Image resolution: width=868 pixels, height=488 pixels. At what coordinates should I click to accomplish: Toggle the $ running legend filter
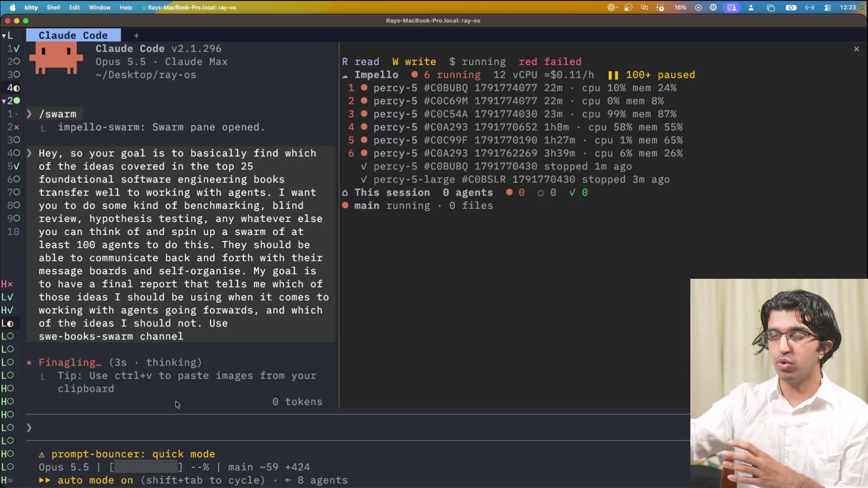[x=477, y=62]
